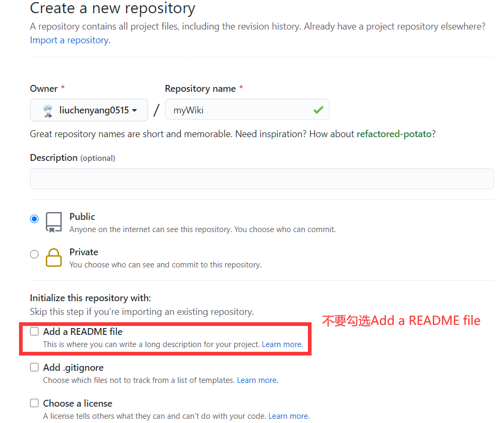Select the Private radio button
Image resolution: width=504 pixels, height=423 pixels.
tap(34, 254)
